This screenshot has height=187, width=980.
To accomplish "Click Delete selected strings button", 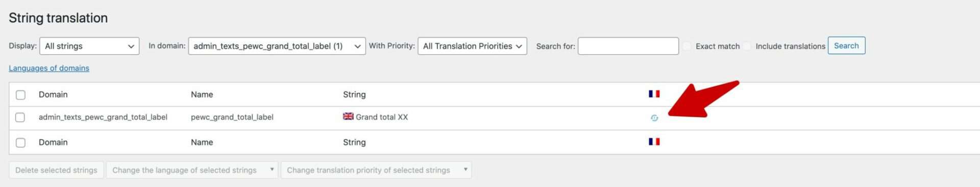I will pos(56,170).
